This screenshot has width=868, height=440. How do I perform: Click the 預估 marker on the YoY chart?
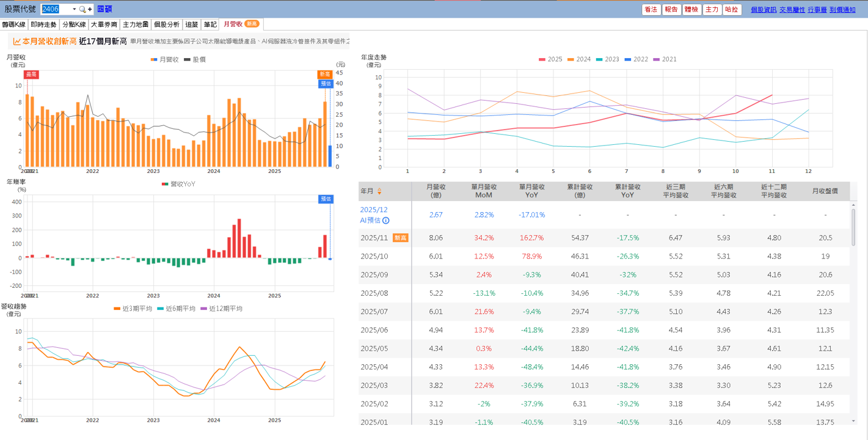pos(326,199)
